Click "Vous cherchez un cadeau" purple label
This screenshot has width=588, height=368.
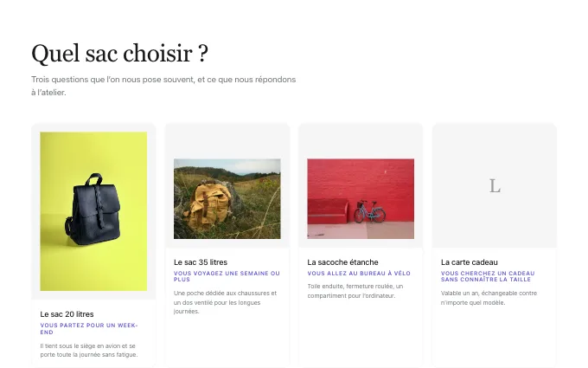[488, 276]
